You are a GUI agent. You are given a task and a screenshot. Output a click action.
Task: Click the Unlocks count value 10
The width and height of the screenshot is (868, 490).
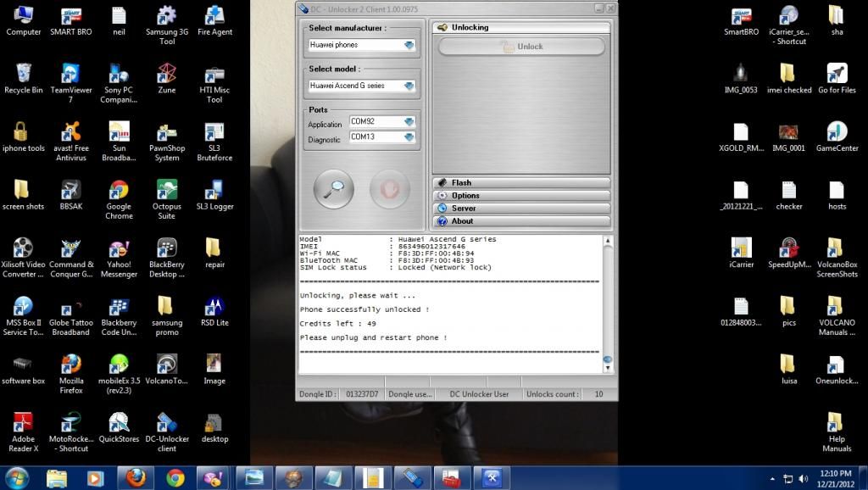[598, 394]
